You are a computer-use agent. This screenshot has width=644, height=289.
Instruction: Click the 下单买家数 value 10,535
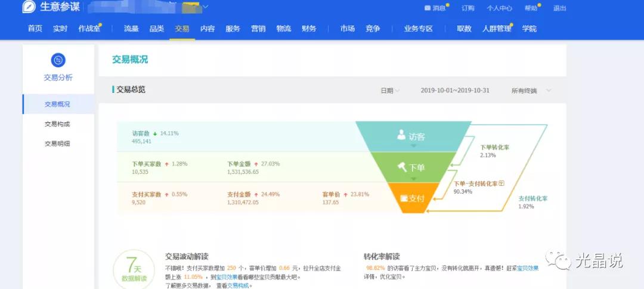140,172
